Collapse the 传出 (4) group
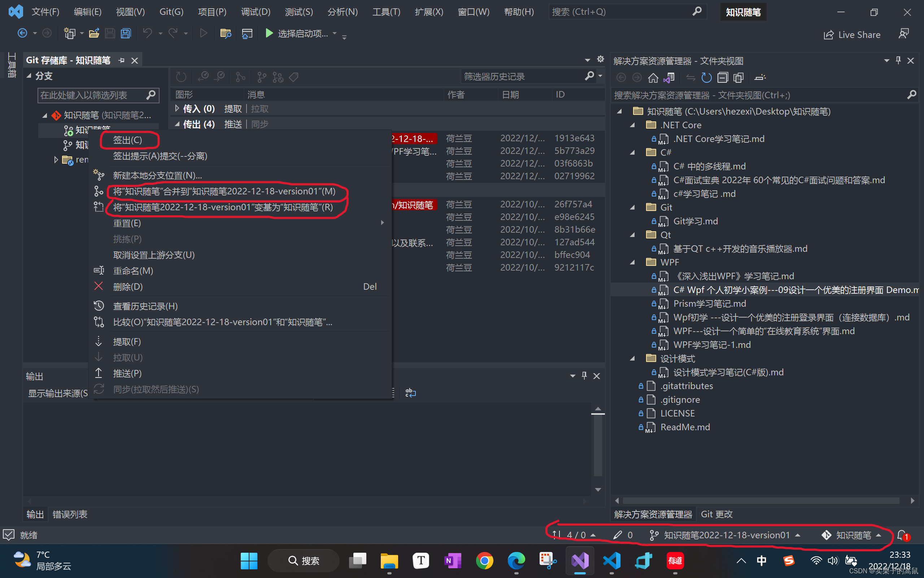Image resolution: width=924 pixels, height=578 pixels. pos(177,124)
